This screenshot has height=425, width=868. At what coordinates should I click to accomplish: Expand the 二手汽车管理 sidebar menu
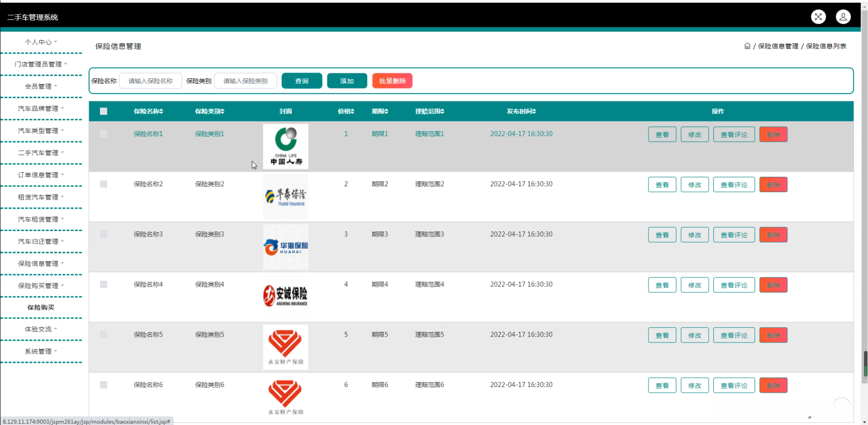41,153
